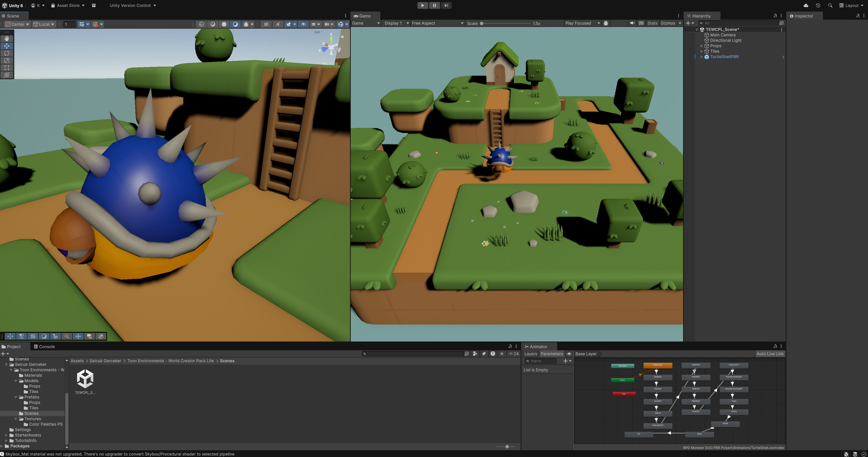Open the Layout dropdown
868x457 pixels.
point(851,5)
